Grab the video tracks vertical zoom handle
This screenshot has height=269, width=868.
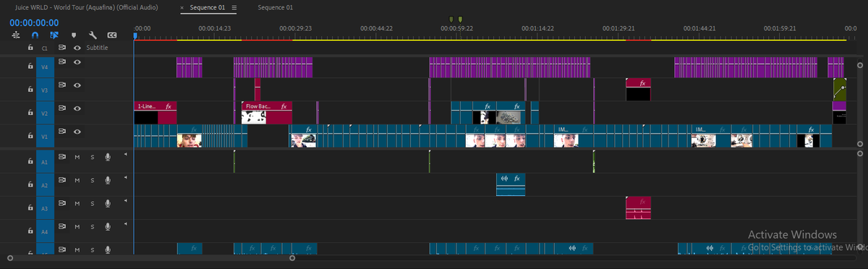pos(859,65)
